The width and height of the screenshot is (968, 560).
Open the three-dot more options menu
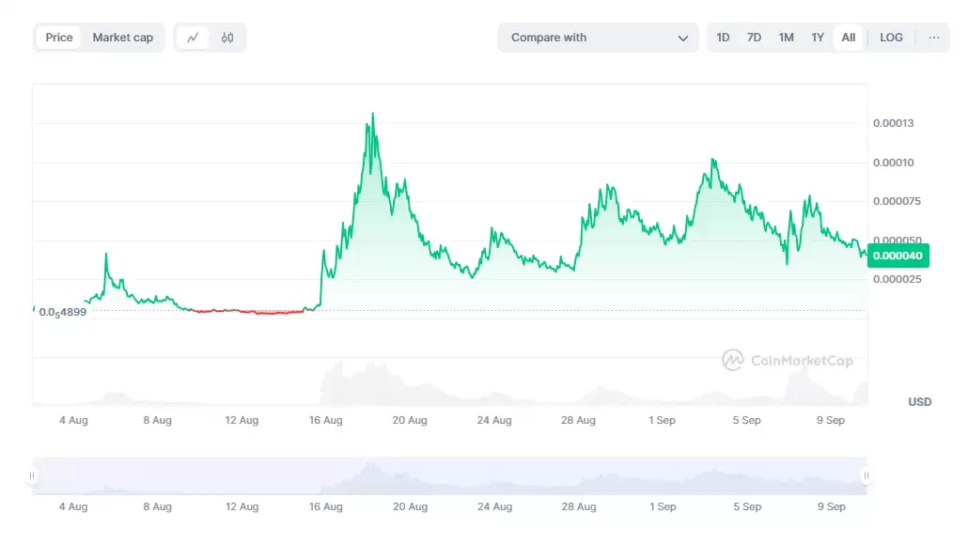[933, 38]
